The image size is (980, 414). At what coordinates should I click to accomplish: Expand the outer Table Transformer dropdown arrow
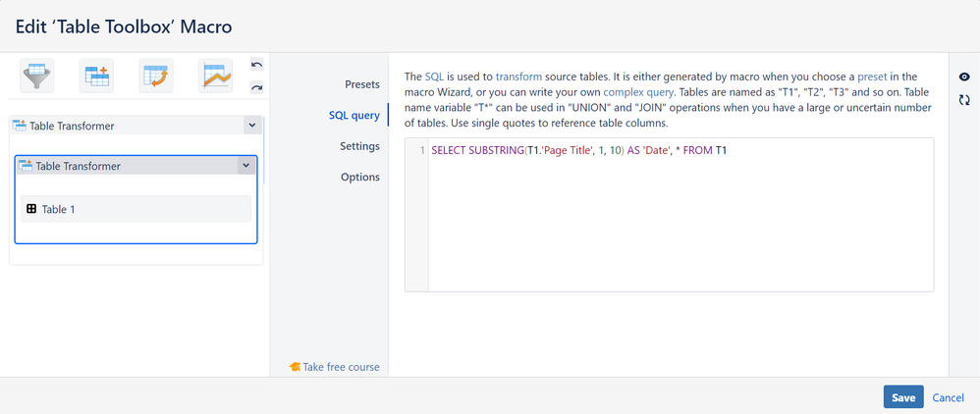click(252, 126)
